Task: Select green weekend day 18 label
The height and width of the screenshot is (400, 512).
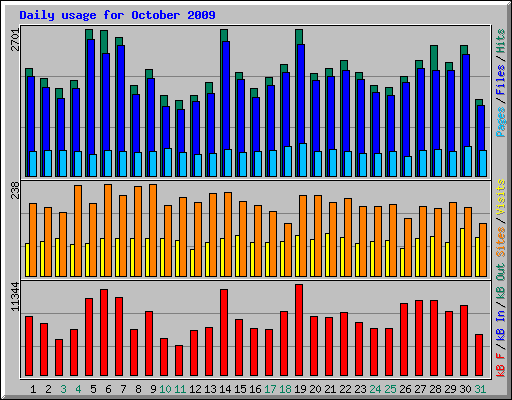Action: click(285, 389)
